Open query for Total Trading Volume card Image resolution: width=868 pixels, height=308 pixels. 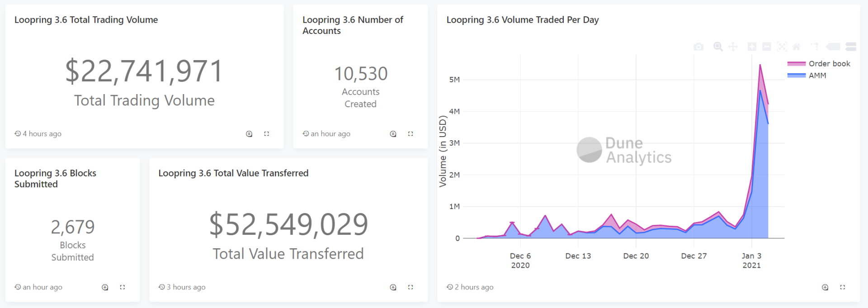coord(249,134)
